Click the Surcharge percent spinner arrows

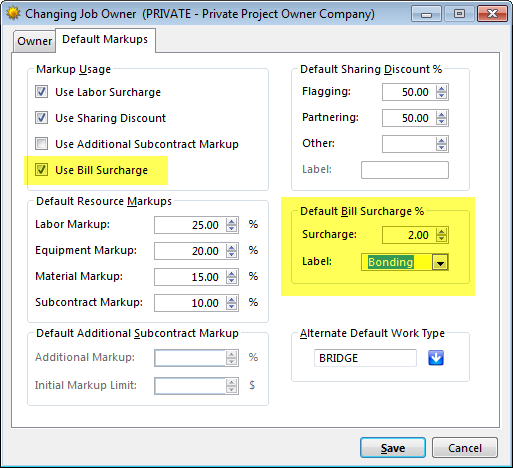(x=441, y=235)
